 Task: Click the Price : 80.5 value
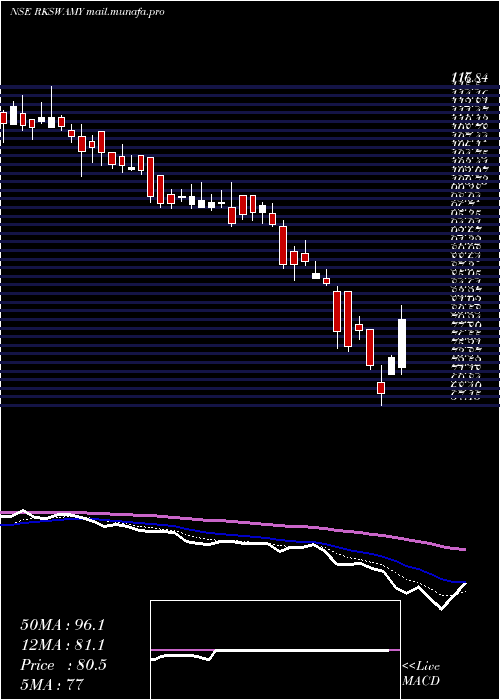click(x=63, y=665)
